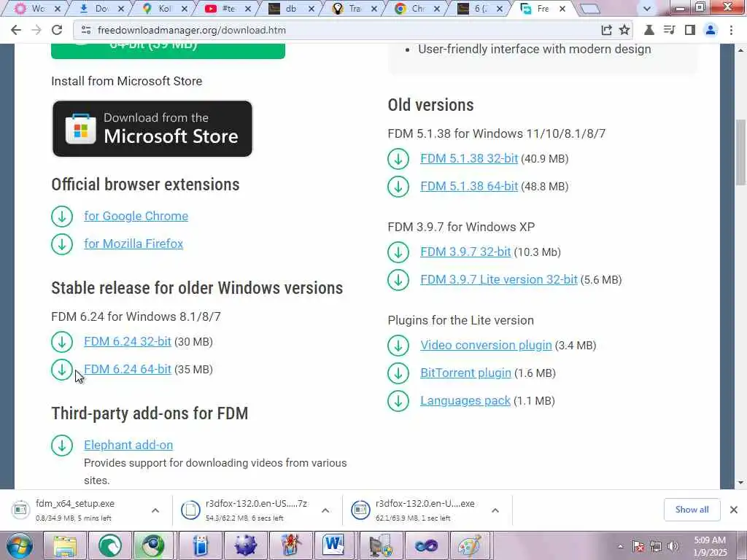Bookmark this page using the star icon

click(624, 30)
